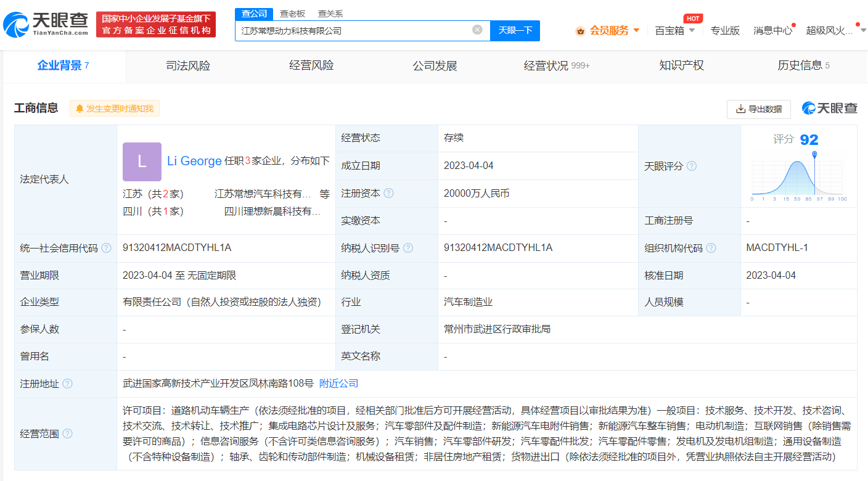The image size is (868, 481).
Task: Click the score value 92
Action: click(x=809, y=140)
